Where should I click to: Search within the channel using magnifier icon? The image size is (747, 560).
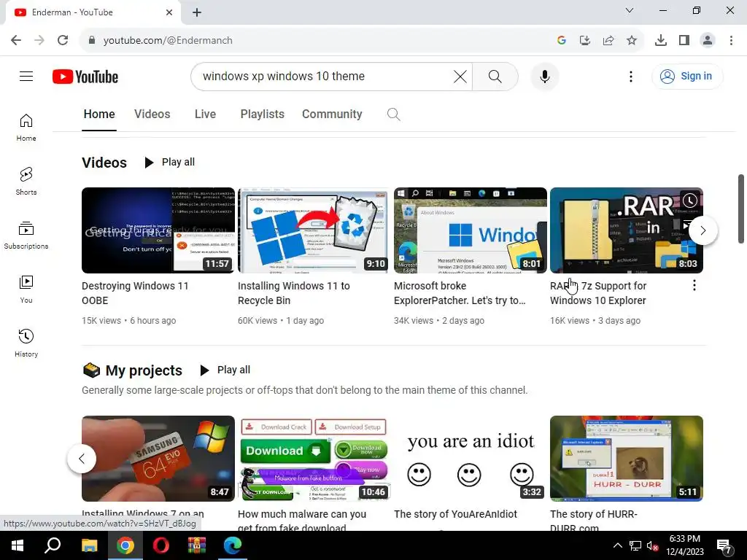pyautogui.click(x=393, y=114)
